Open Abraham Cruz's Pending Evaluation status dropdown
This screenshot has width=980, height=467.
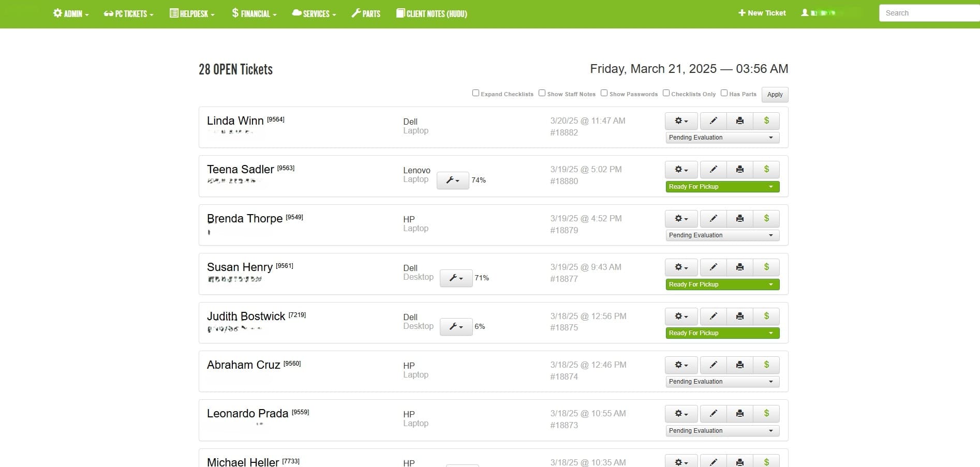pyautogui.click(x=722, y=382)
